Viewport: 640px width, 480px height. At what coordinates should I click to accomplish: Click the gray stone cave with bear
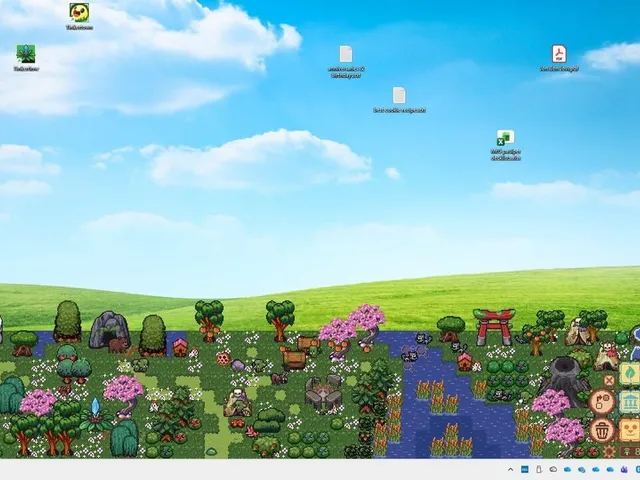(109, 332)
